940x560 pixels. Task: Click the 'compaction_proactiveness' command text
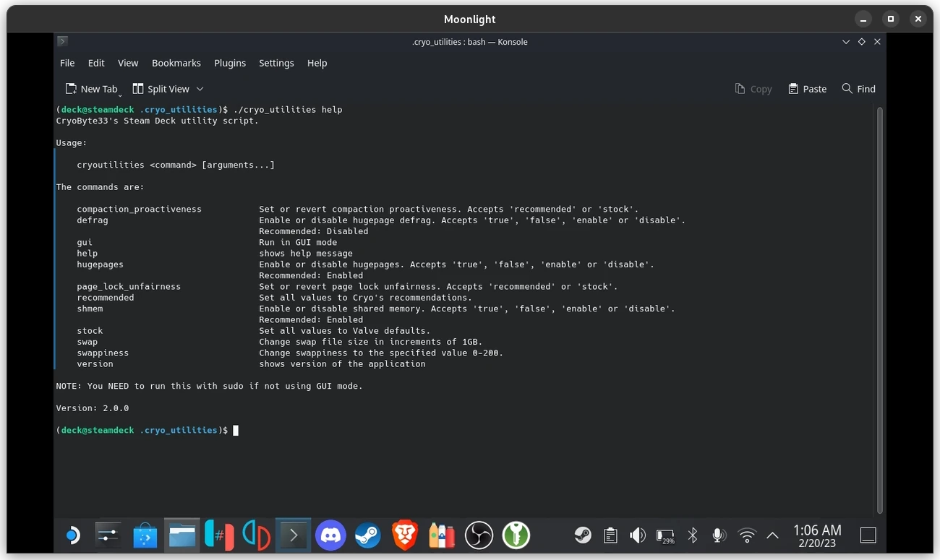[139, 210]
